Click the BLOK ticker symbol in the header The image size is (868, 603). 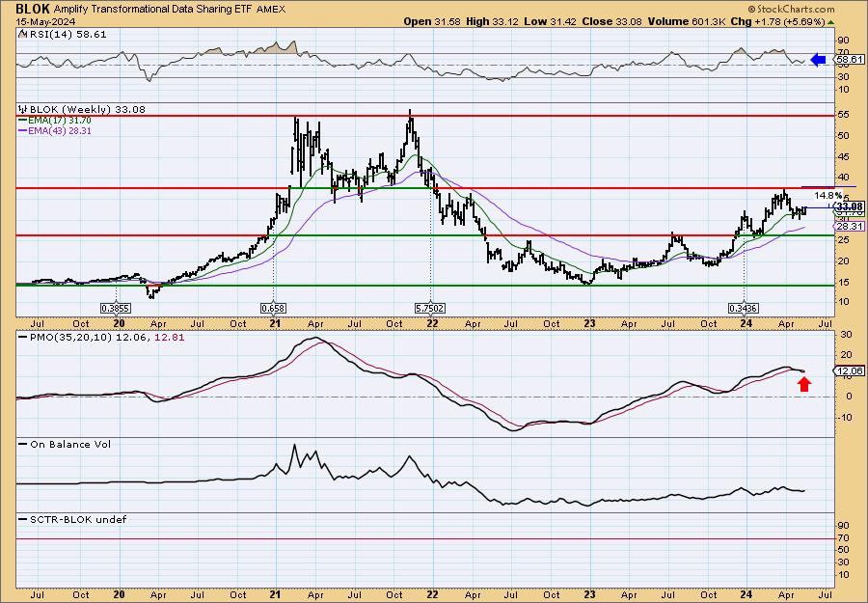click(33, 9)
